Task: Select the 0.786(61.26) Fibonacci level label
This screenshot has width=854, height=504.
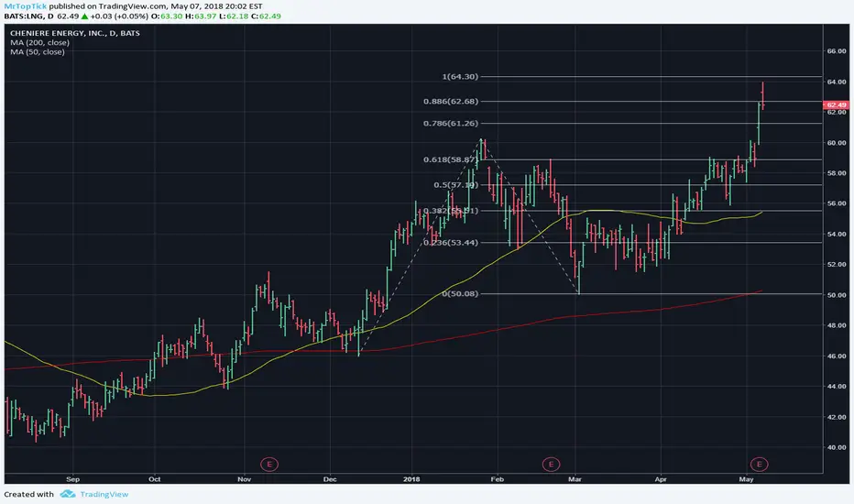Action: pyautogui.click(x=451, y=123)
